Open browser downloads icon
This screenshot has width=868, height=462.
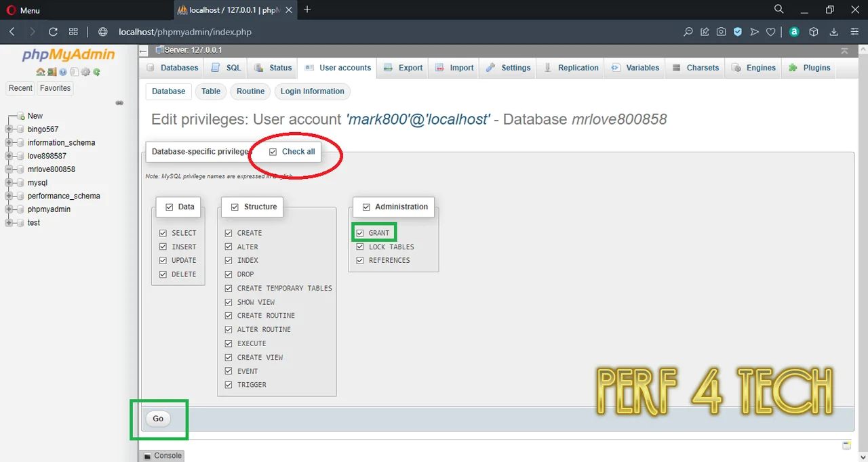(x=834, y=32)
